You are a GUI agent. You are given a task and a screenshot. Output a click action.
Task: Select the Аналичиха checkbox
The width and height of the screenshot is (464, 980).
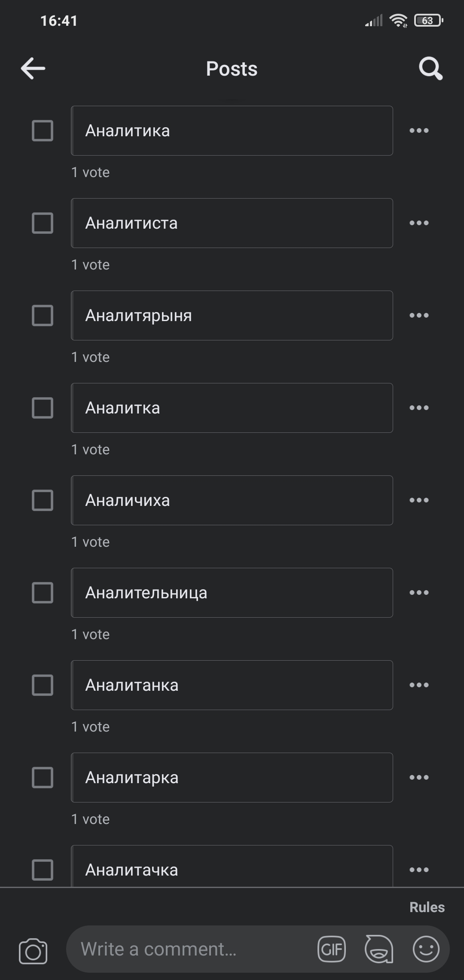(x=43, y=500)
